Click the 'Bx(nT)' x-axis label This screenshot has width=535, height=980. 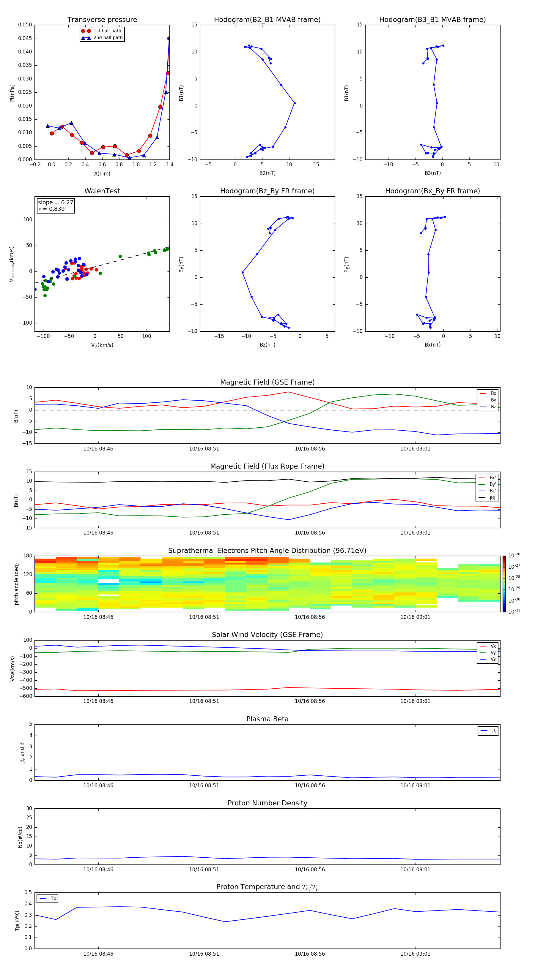tap(432, 345)
